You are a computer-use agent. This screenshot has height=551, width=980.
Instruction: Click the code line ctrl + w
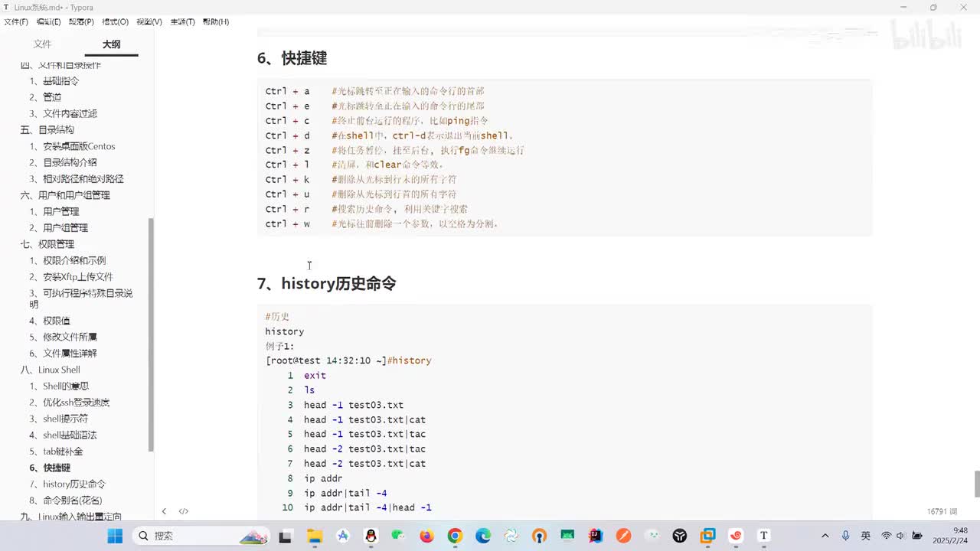point(382,224)
